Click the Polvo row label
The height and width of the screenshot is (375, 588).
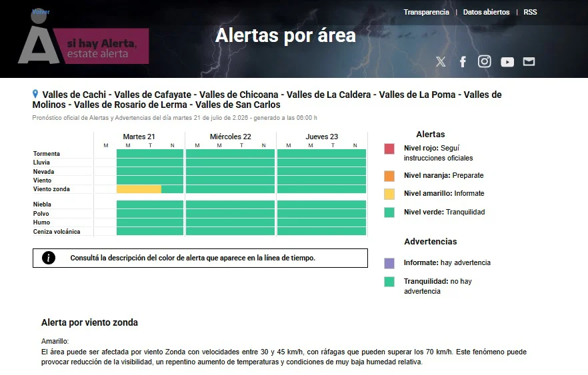tap(41, 214)
